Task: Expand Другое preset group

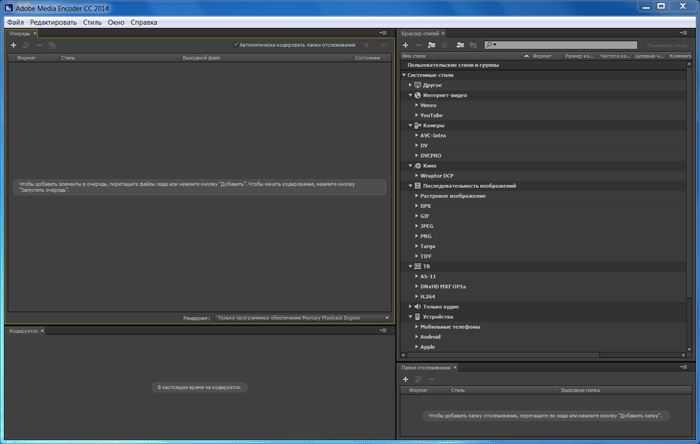Action: coord(410,85)
